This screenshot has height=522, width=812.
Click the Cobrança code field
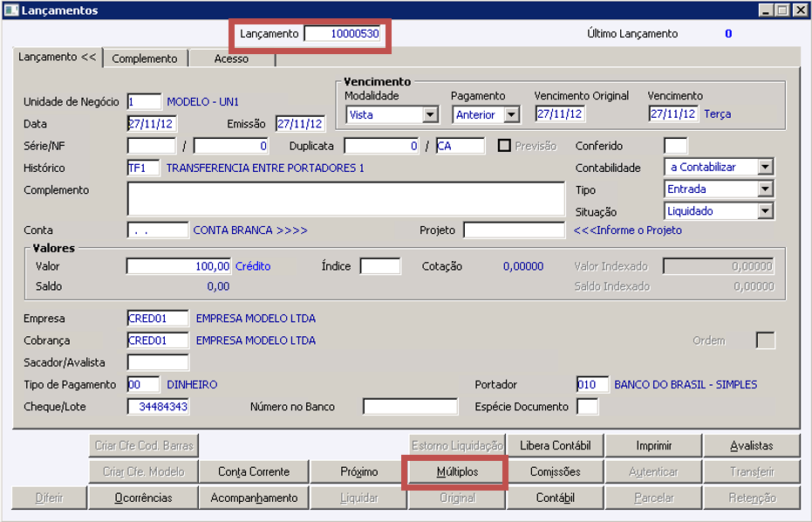(157, 340)
